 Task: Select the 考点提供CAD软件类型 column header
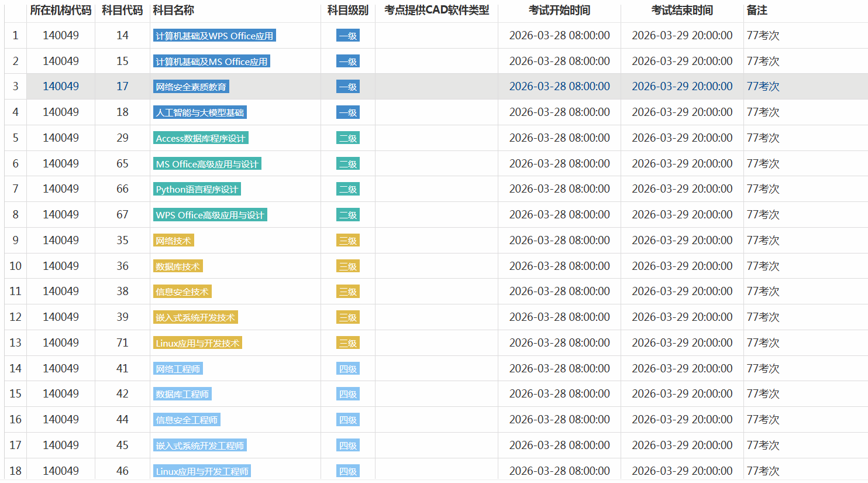tap(436, 11)
